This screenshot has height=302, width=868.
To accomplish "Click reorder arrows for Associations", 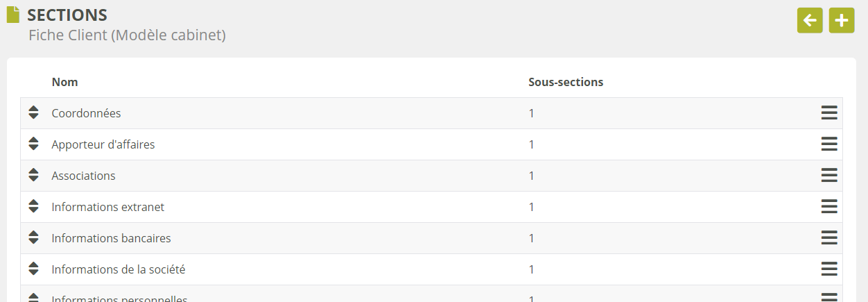I will click(33, 175).
